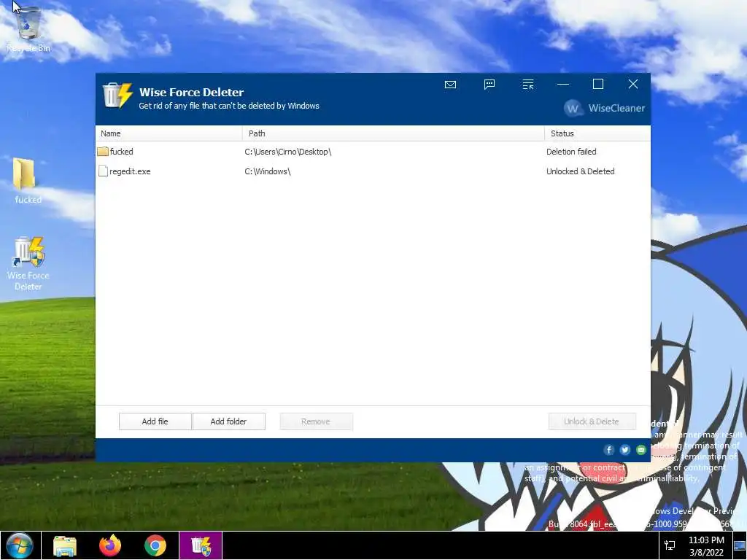Close the Wise Force Deleter window
This screenshot has height=560, width=747.
[x=633, y=85]
